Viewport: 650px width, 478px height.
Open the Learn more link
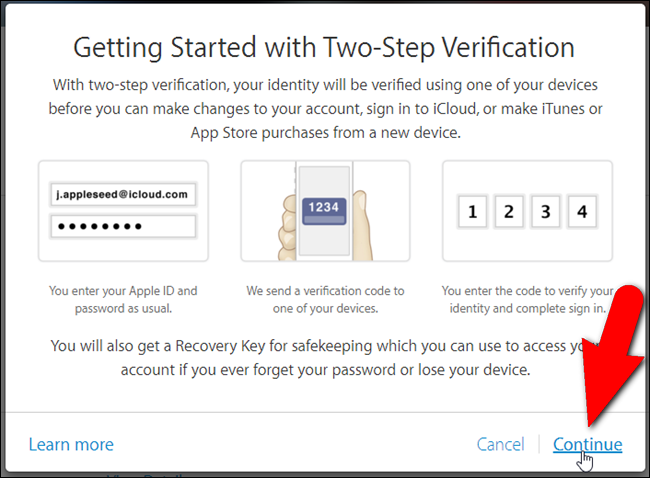click(71, 444)
